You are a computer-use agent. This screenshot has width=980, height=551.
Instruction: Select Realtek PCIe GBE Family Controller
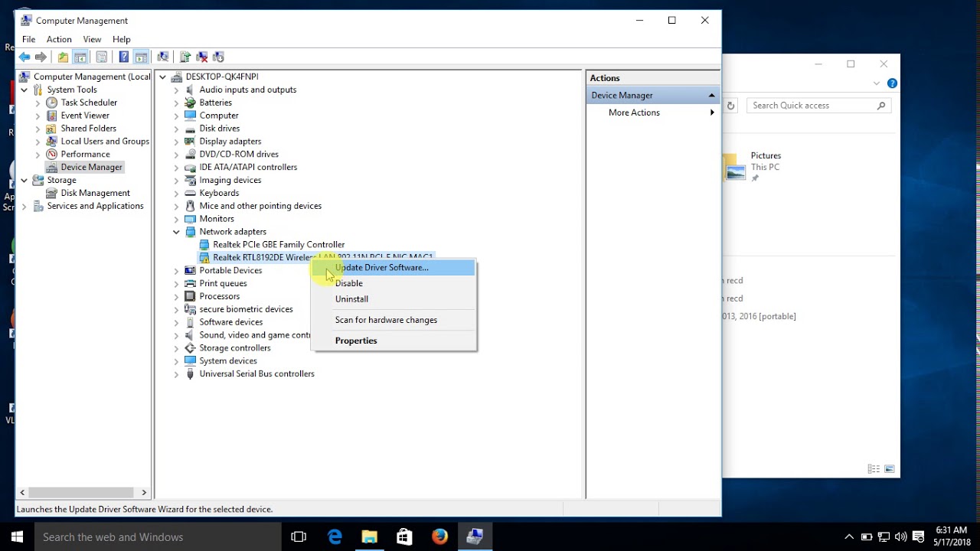(279, 245)
